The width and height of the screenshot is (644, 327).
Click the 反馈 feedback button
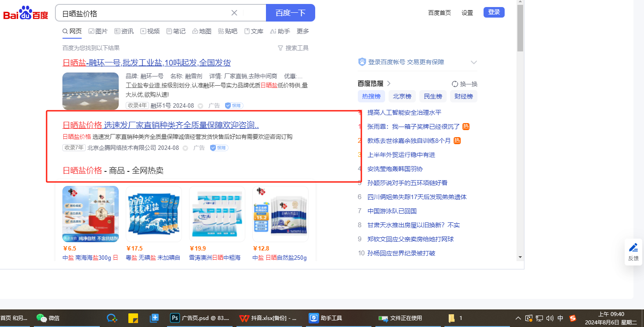pyautogui.click(x=633, y=252)
